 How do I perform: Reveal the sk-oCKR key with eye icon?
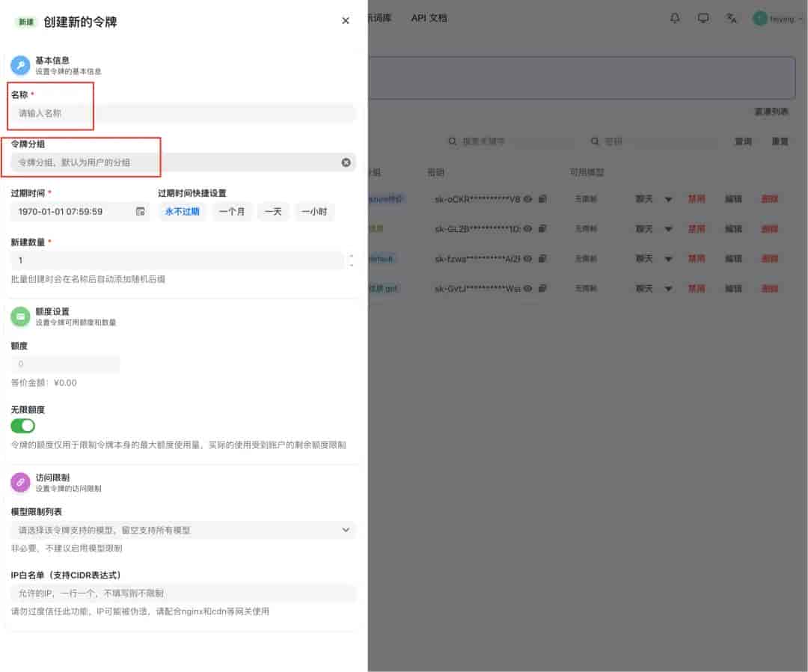pos(527,199)
